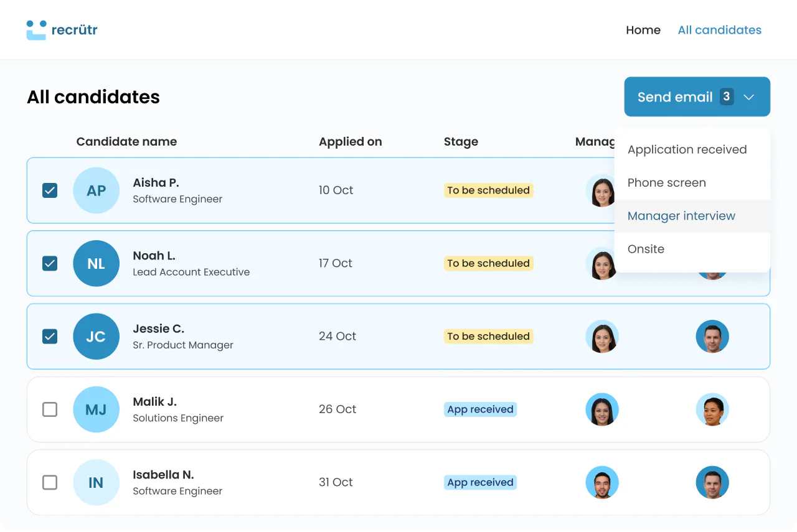Click To be scheduled tag for Noah L.
The width and height of the screenshot is (797, 532).
(x=488, y=263)
